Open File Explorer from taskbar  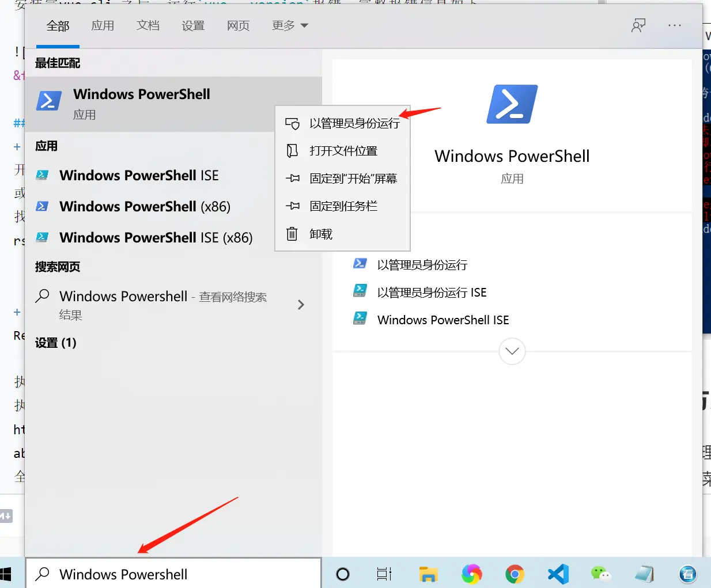(x=428, y=574)
